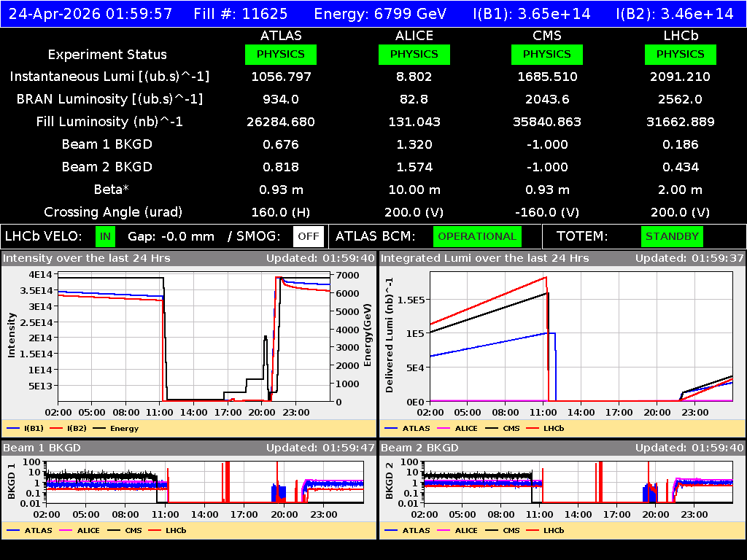
Task: Click the CMS PHYSICS status badge
Action: tap(547, 54)
